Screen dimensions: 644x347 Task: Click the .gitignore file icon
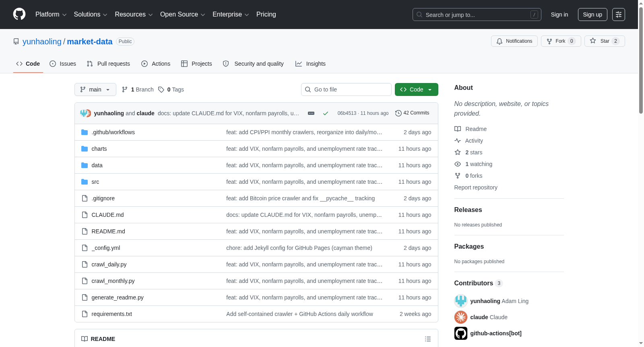click(85, 198)
